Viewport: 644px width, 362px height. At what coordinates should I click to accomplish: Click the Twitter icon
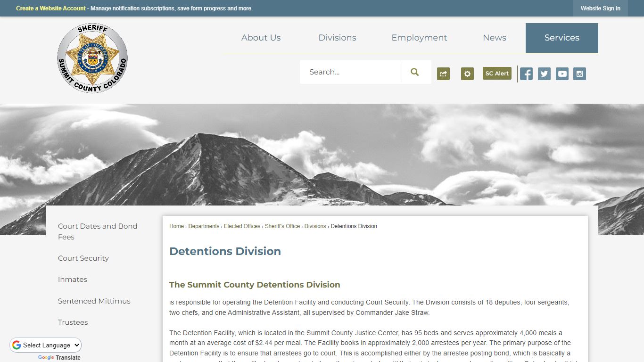(x=544, y=74)
